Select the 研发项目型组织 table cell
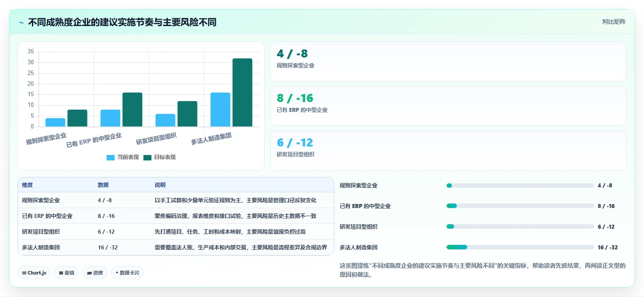The width and height of the screenshot is (644, 297). [x=41, y=232]
